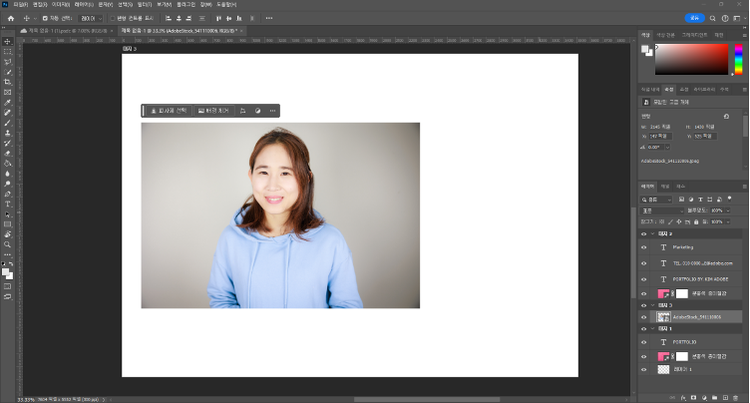Toggle visibility of the PORTFOLIO text layer
The width and height of the screenshot is (750, 403).
(644, 340)
